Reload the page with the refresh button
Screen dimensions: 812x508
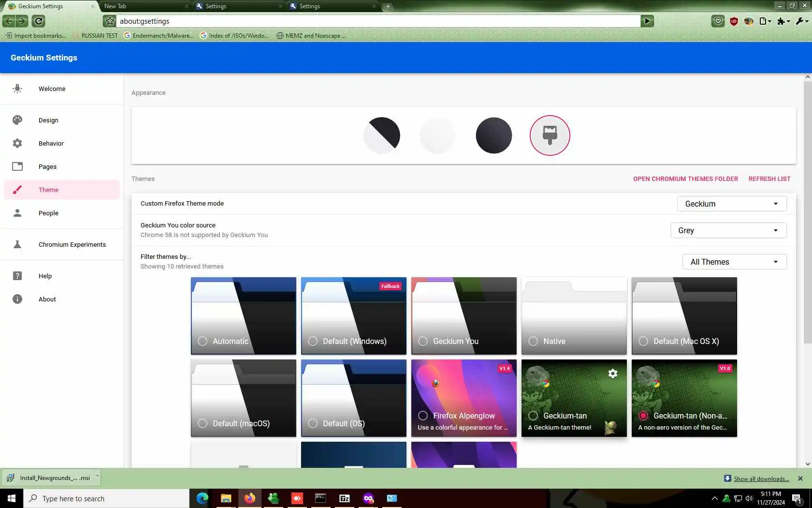[39, 21]
